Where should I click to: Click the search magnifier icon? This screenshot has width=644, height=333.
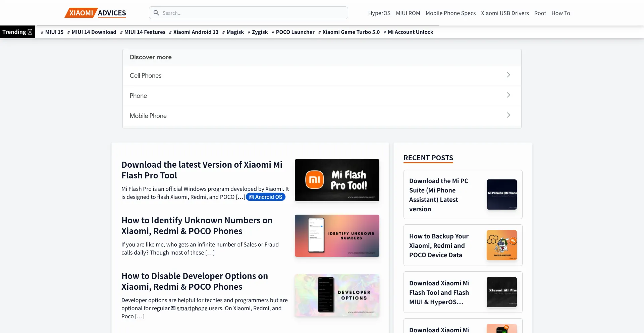tap(156, 13)
